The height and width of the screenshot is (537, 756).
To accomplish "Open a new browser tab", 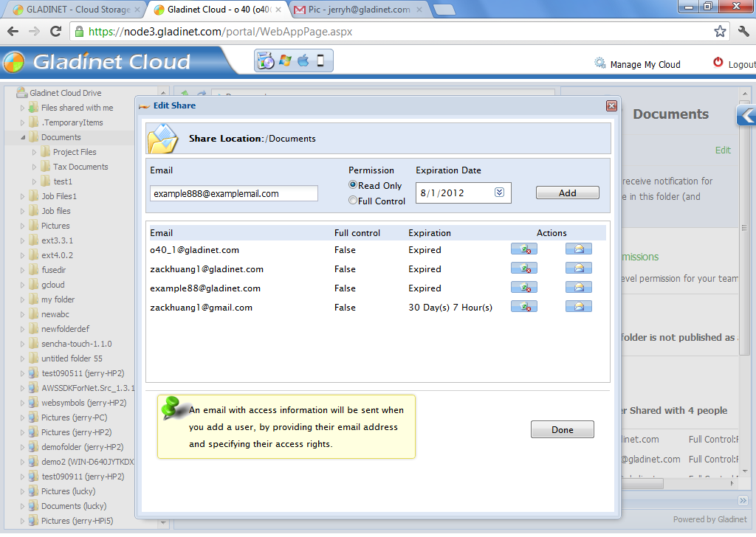I will [x=444, y=10].
